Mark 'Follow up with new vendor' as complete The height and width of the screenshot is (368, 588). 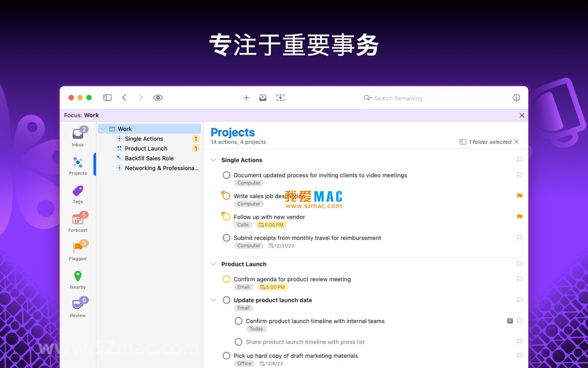[226, 217]
